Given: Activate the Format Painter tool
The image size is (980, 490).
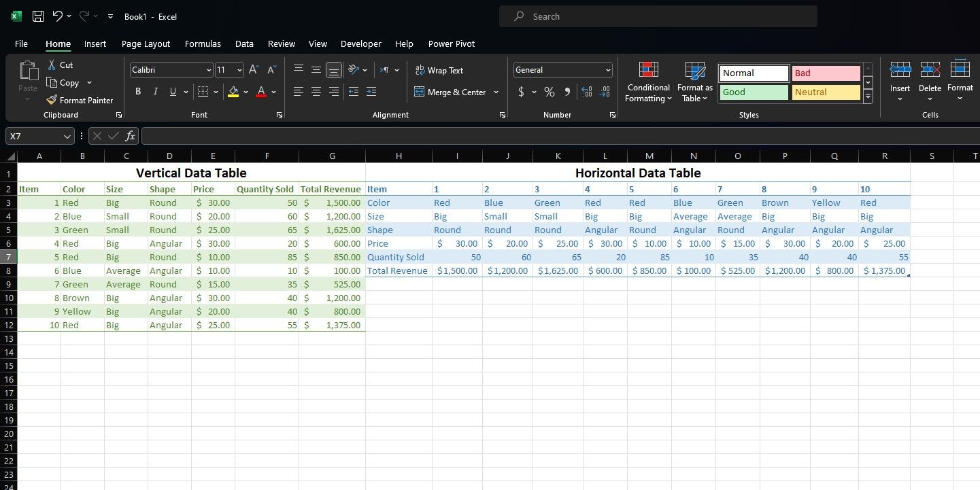Looking at the screenshot, I should point(80,100).
